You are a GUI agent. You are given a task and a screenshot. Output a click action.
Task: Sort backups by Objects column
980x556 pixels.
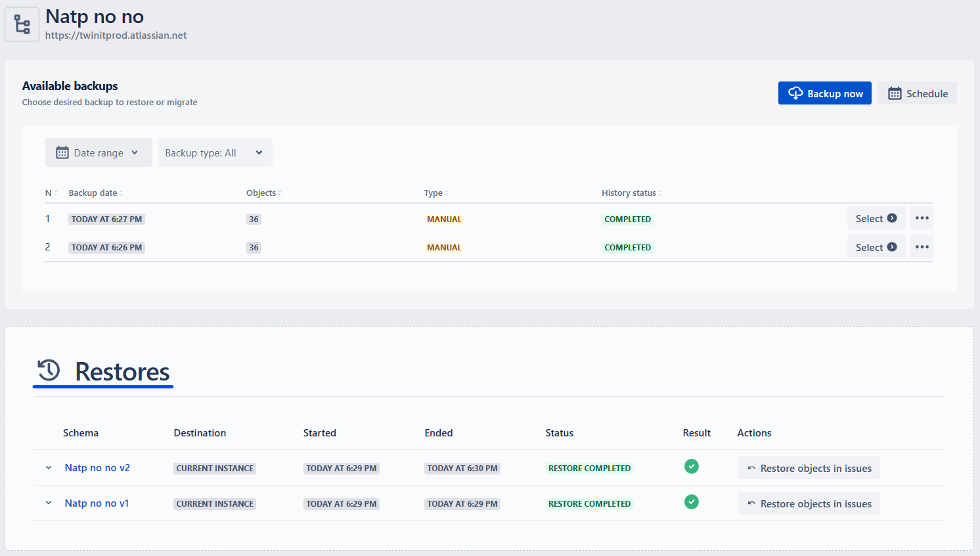[264, 193]
